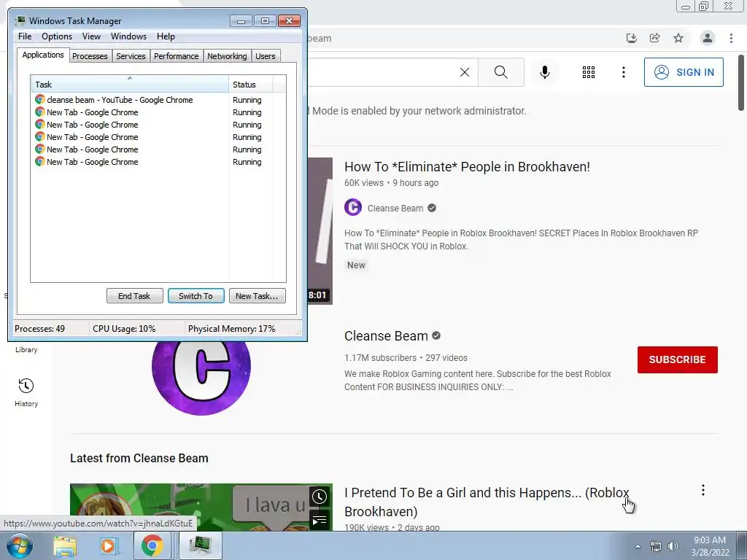Open History in the YouTube sidebar
The image size is (747, 560).
[x=26, y=392]
